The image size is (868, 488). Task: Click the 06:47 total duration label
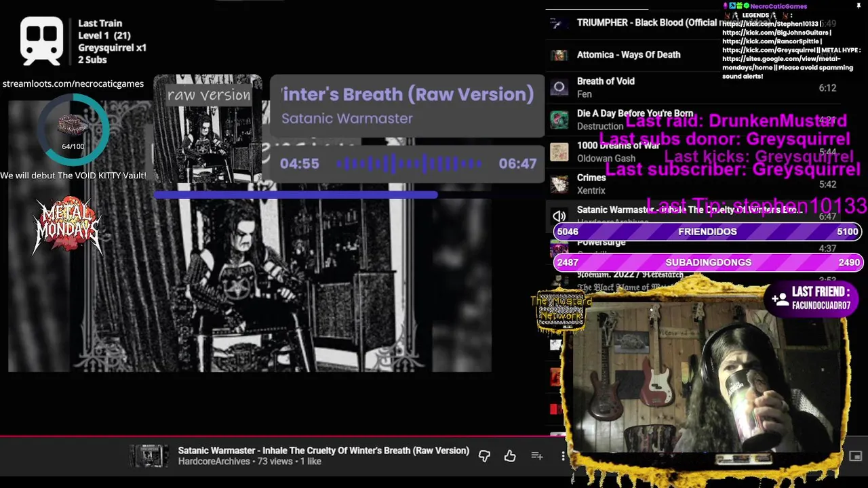[x=517, y=163]
